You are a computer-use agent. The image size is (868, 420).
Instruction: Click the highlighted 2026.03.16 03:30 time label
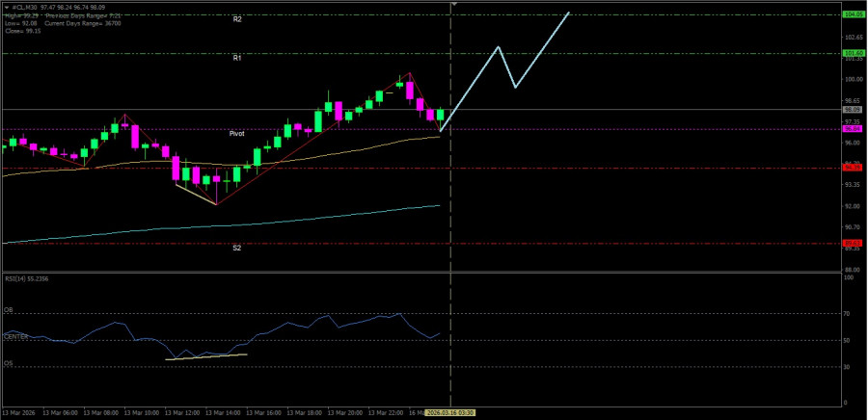pos(452,412)
